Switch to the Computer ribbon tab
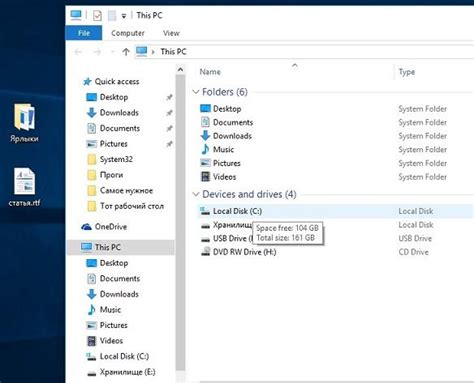Screen dimensions: 474x383 tap(128, 33)
